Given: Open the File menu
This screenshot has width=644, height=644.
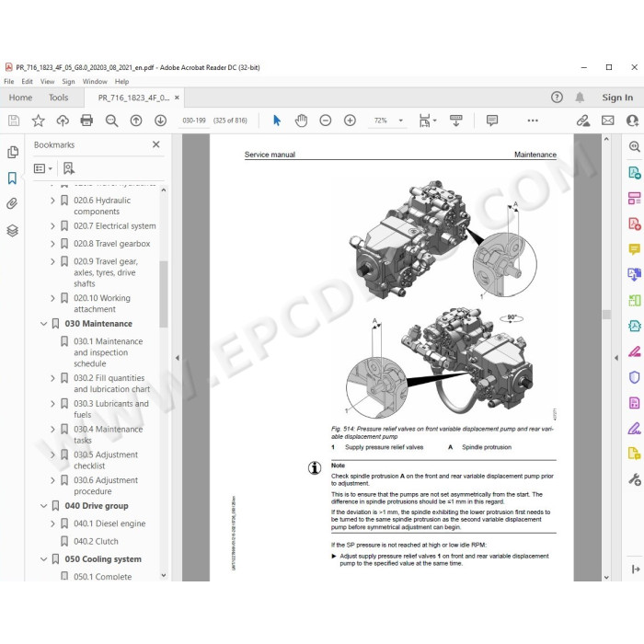Looking at the screenshot, I should (8, 81).
